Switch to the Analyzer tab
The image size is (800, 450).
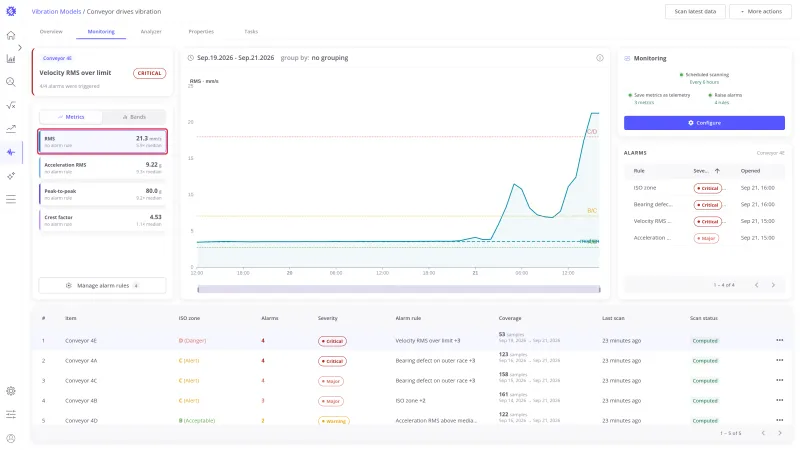click(x=151, y=32)
